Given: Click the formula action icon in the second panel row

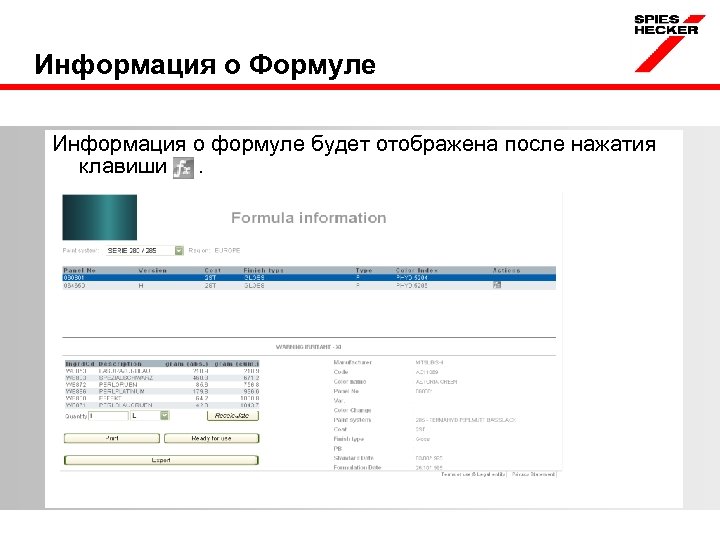Looking at the screenshot, I should (x=497, y=285).
